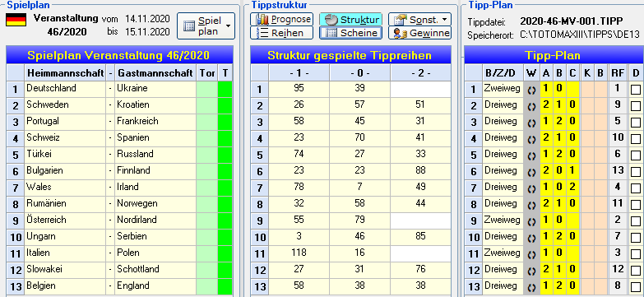Click value 118 in Struktur row 11
The height and width of the screenshot is (297, 644).
(x=299, y=253)
